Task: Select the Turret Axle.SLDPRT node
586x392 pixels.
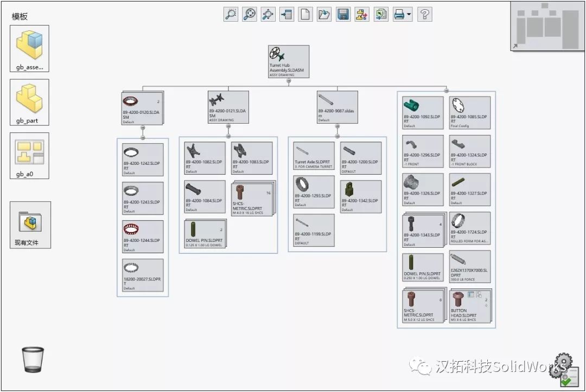Action: tap(314, 156)
